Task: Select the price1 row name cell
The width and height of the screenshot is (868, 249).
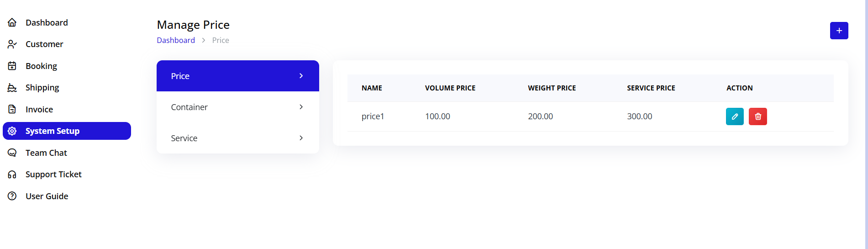Action: coord(373,117)
